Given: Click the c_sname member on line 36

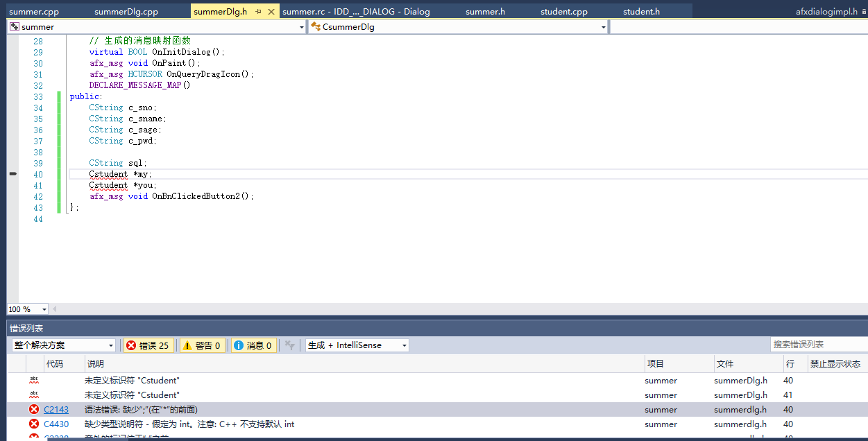Looking at the screenshot, I should 145,119.
